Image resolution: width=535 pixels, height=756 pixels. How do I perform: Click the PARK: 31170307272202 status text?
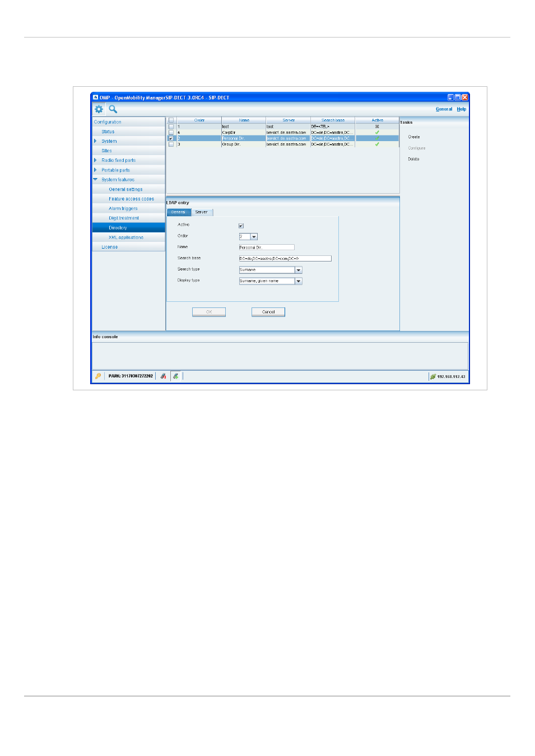point(131,376)
